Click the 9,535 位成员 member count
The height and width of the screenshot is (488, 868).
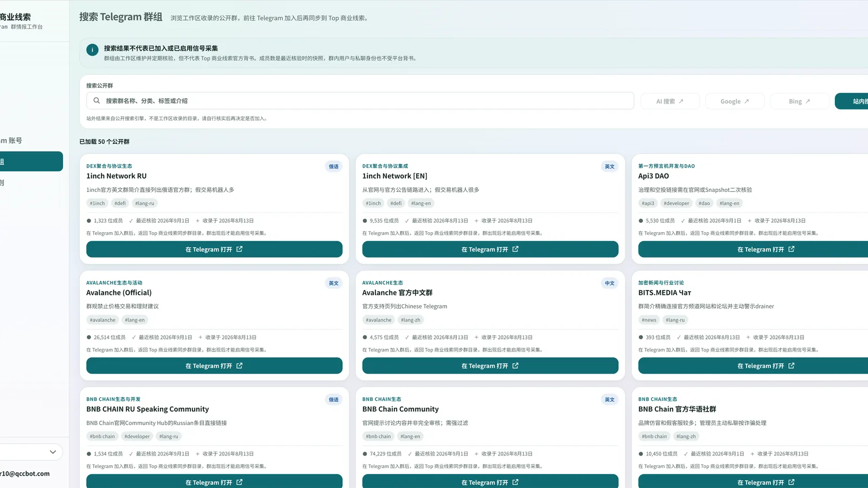[x=384, y=221]
